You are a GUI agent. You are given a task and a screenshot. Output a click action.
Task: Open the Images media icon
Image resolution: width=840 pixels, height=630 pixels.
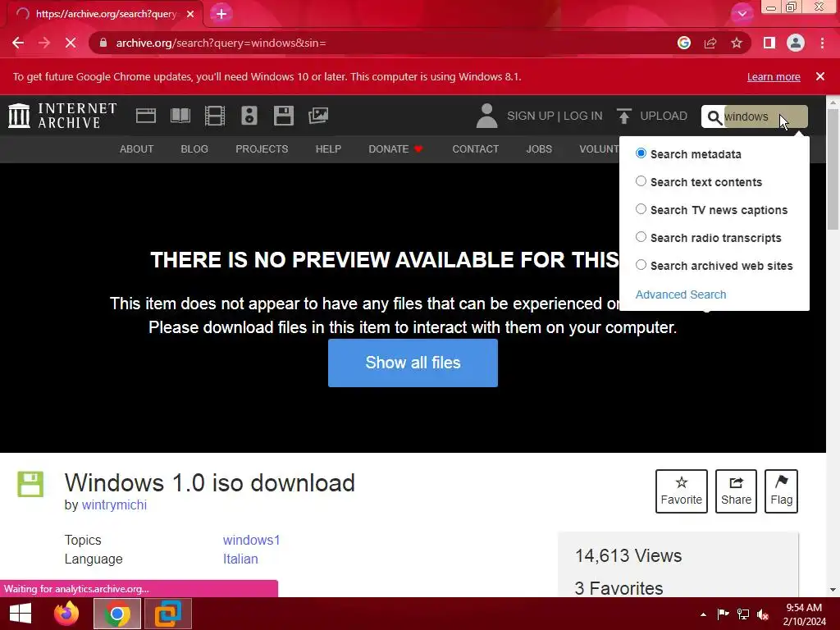(318, 116)
